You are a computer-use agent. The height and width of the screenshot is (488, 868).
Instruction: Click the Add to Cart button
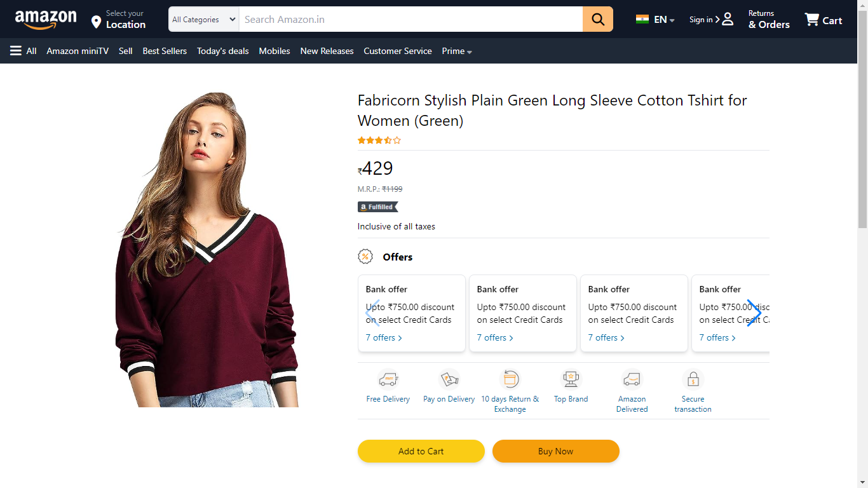click(x=421, y=451)
